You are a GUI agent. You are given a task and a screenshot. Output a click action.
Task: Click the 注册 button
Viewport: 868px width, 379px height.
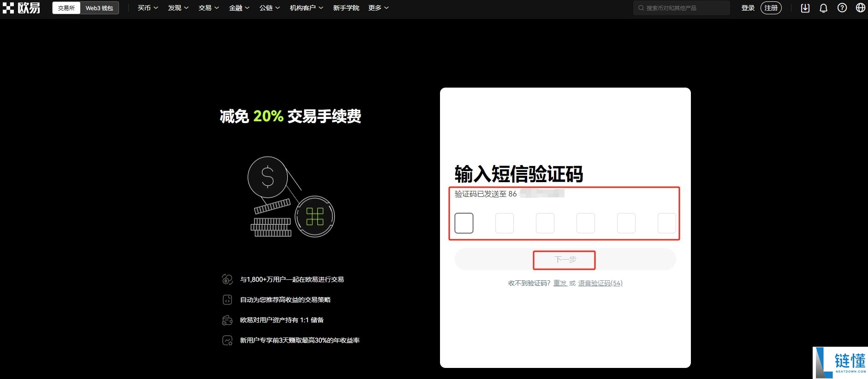point(771,8)
